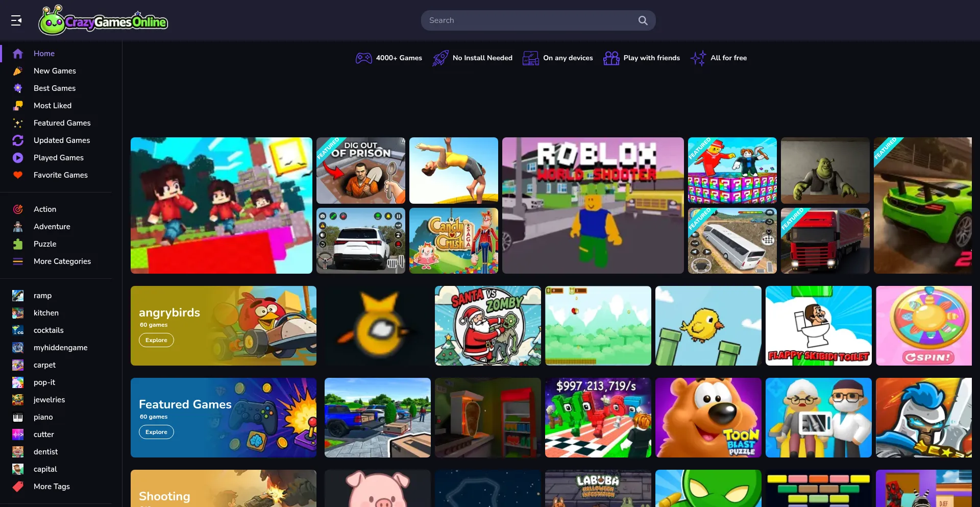The width and height of the screenshot is (980, 507).
Task: Open the bus simulator game thumbnail
Action: click(732, 240)
